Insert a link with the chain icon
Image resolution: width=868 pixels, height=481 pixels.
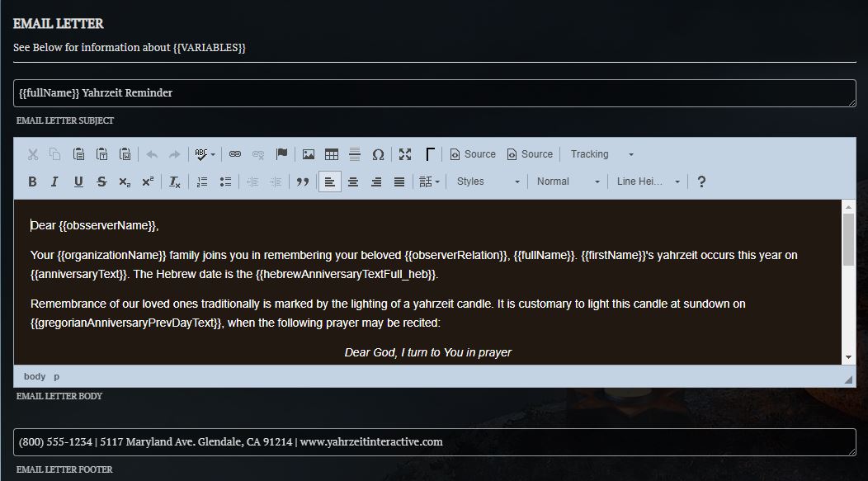tap(235, 154)
